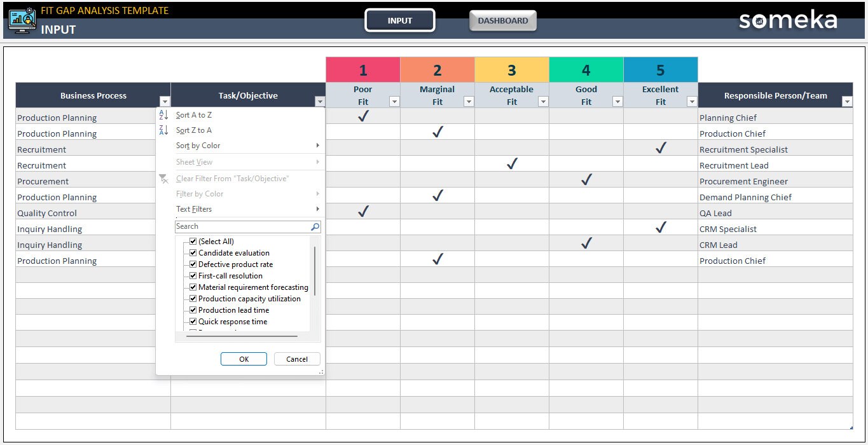This screenshot has height=445, width=868.
Task: Click the Fit Gap Analysis template logo icon
Action: [22, 21]
